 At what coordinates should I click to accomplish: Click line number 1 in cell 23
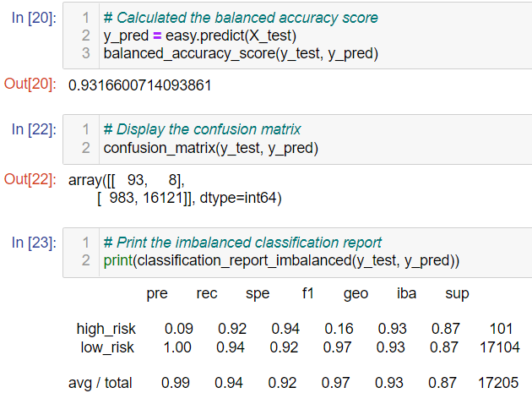pyautogui.click(x=86, y=243)
